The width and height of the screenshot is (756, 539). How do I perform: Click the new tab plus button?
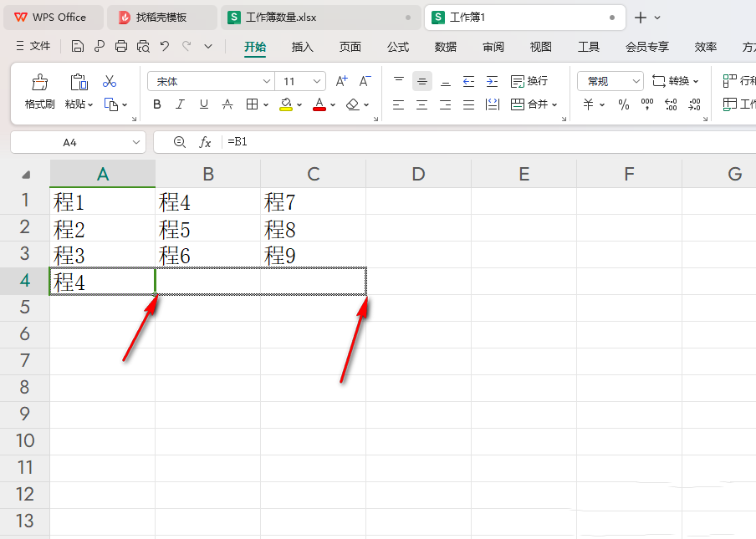[641, 18]
